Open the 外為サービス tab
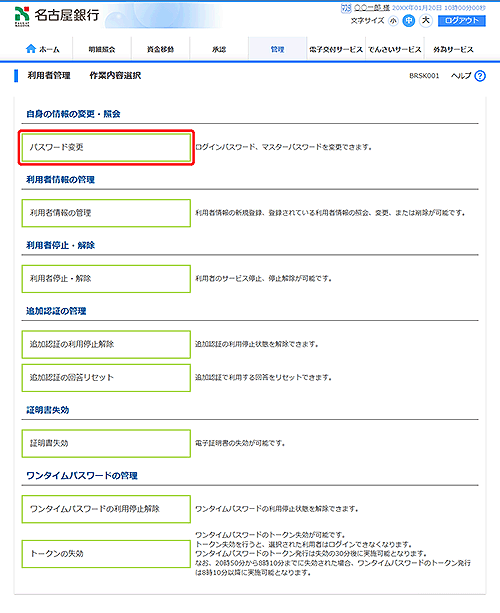The width and height of the screenshot is (500, 613). point(453,49)
